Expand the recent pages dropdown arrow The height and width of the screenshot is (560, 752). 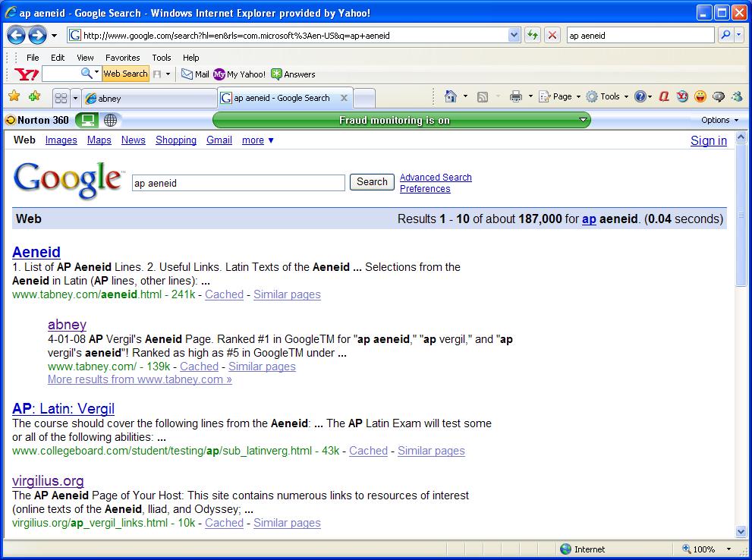(x=54, y=36)
